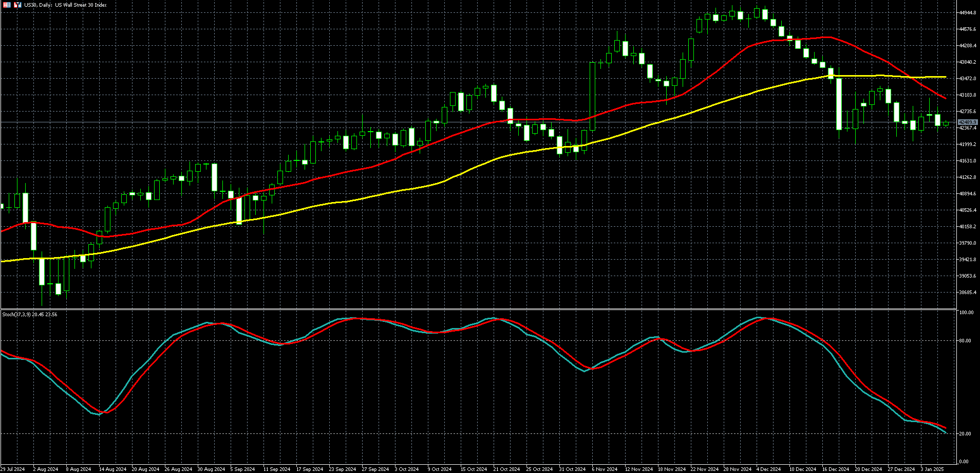The width and height of the screenshot is (980, 473).
Task: Click the highlighted current price tag 42489.9
Action: pos(967,122)
